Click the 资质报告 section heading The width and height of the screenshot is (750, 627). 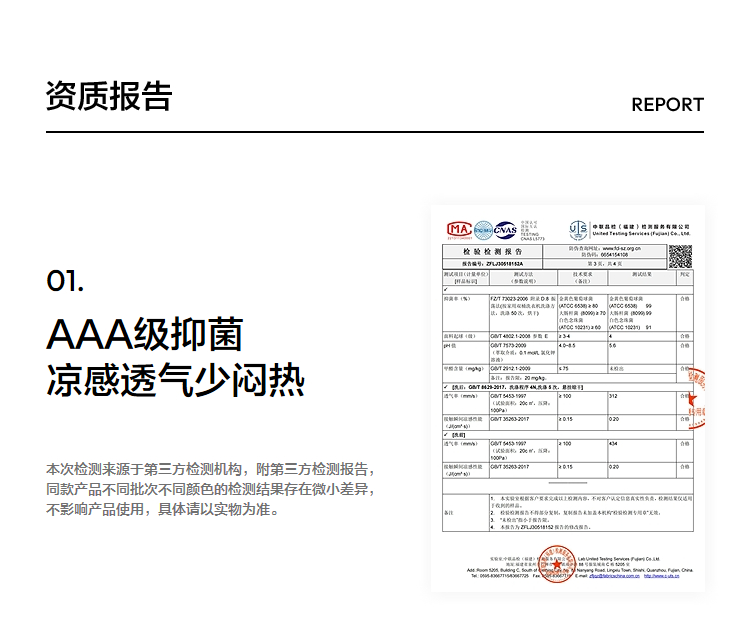109,96
